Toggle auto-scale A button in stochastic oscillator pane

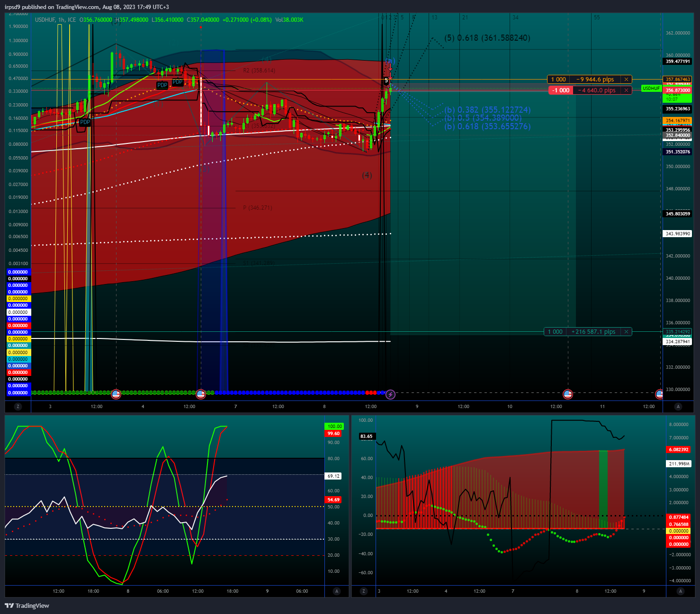(x=337, y=591)
